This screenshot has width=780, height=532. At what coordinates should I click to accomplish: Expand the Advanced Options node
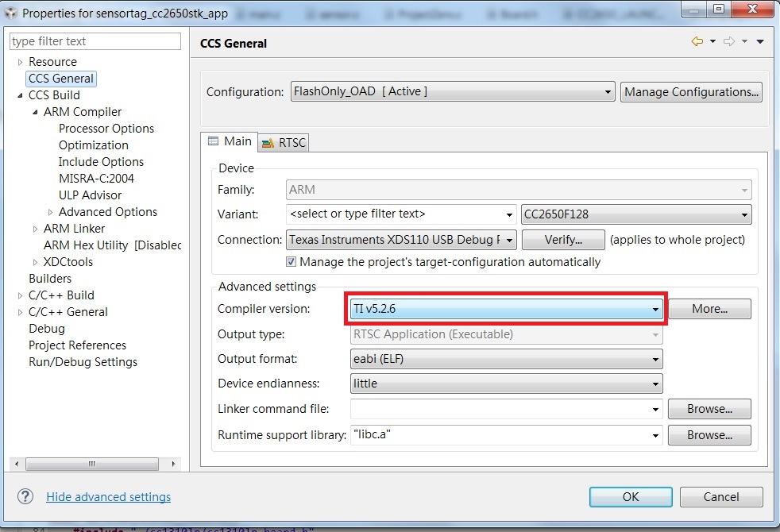(49, 211)
